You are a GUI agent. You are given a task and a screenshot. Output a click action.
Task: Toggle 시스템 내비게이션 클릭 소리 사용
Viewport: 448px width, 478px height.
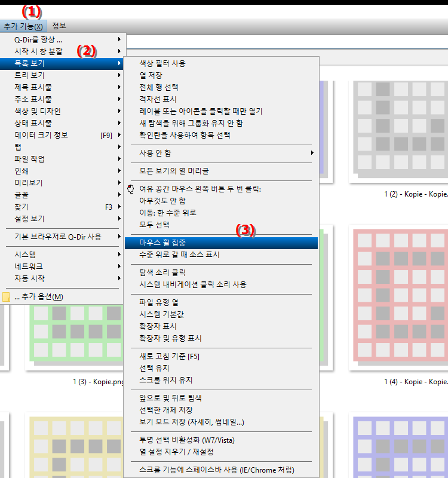point(221,284)
